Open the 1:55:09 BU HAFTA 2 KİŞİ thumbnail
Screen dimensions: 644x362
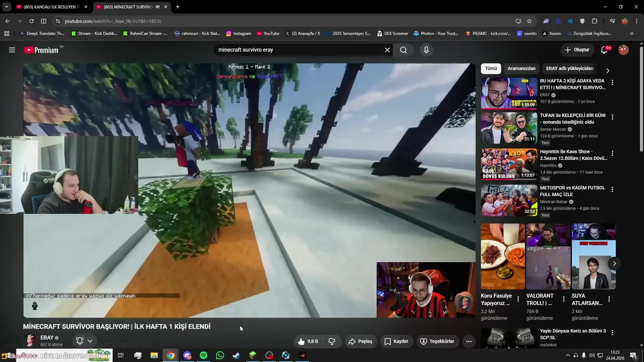(x=509, y=93)
